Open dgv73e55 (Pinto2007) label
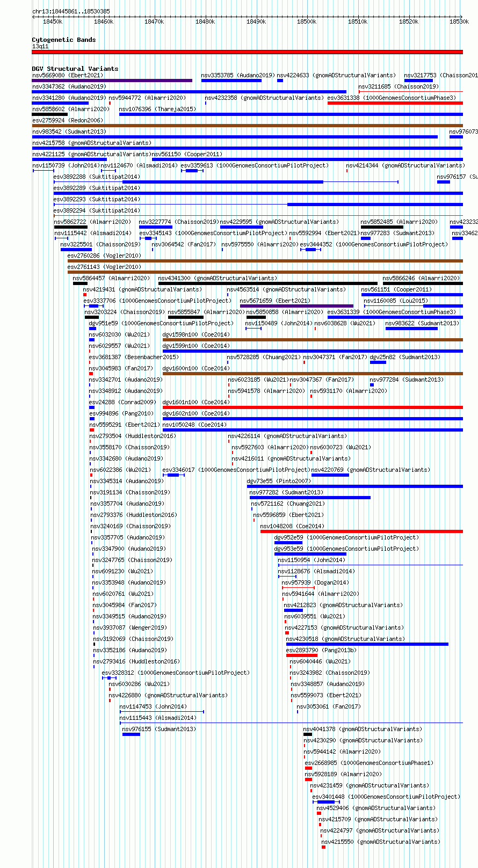This screenshot has width=478, height=868. pos(279,481)
